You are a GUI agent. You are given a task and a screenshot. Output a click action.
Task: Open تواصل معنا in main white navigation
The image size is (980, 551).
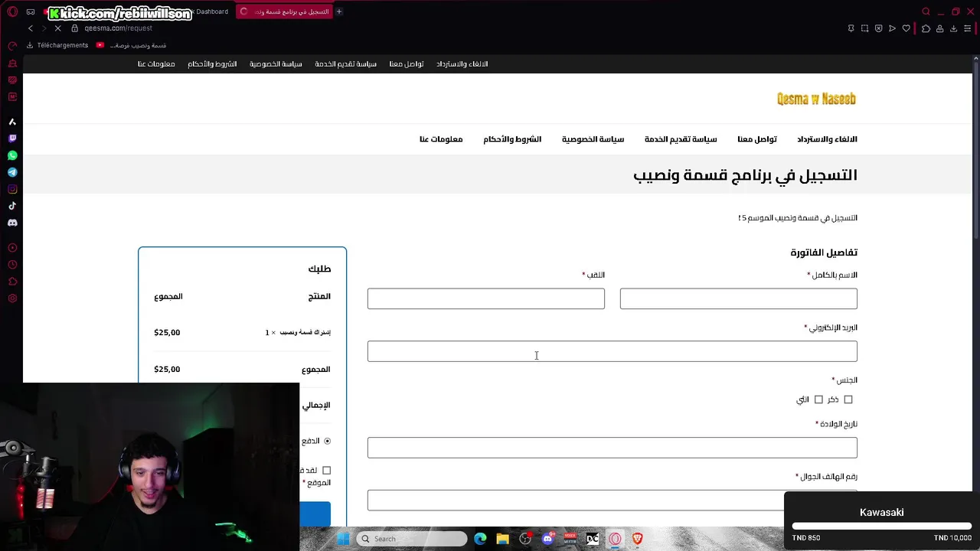pos(757,139)
